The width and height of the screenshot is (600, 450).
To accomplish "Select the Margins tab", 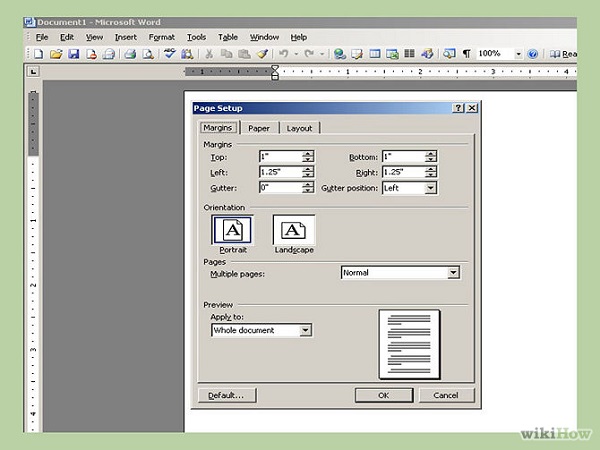I will click(218, 127).
